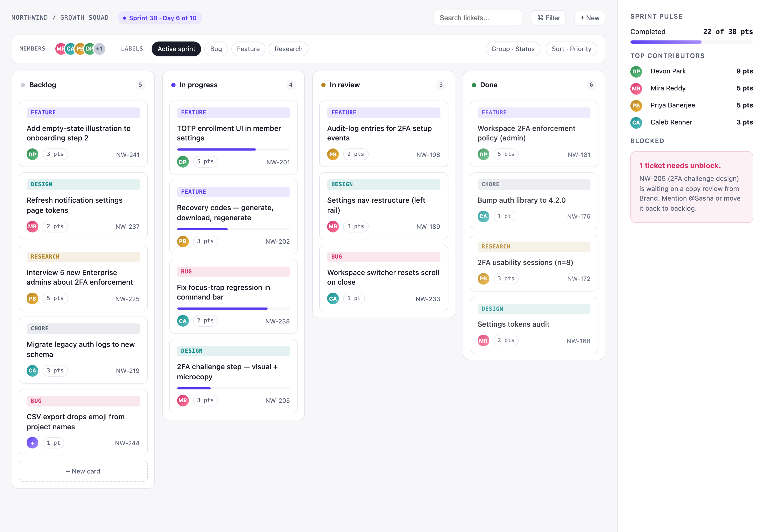
Task: Open the NORTHWIND breadcrumb link
Action: tap(29, 18)
